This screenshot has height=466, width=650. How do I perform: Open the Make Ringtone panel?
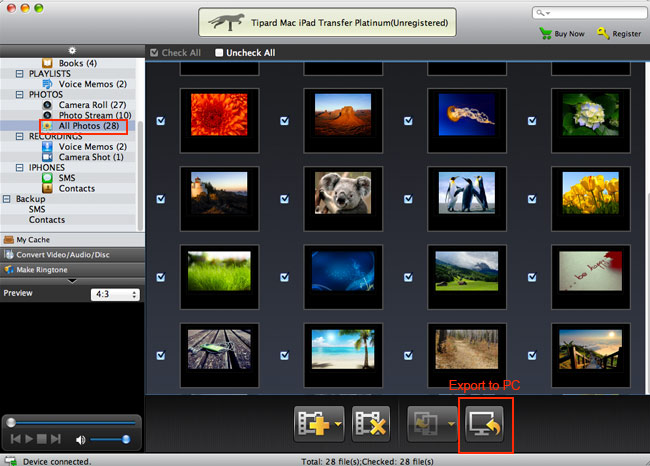coord(72,269)
